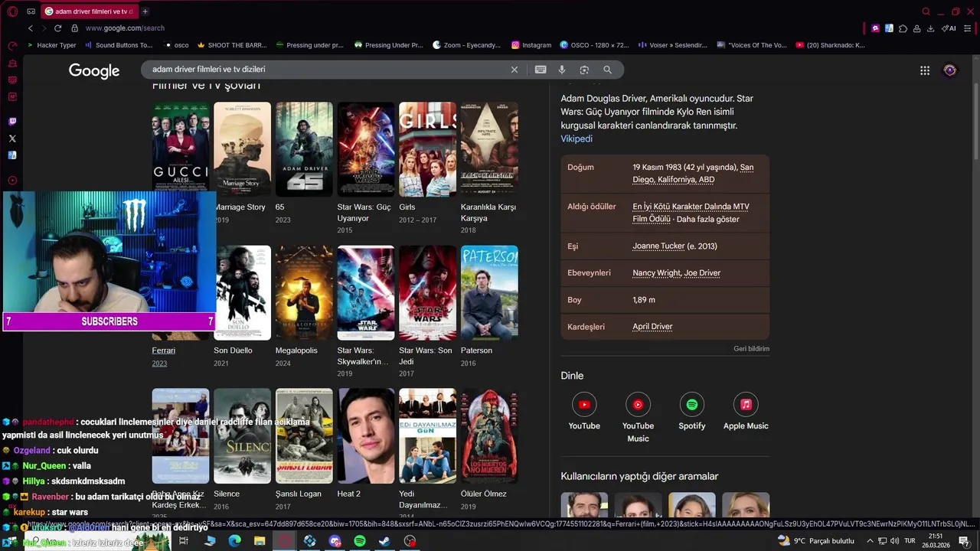The height and width of the screenshot is (551, 980).
Task: Go back with the browser back arrow
Action: point(31,28)
